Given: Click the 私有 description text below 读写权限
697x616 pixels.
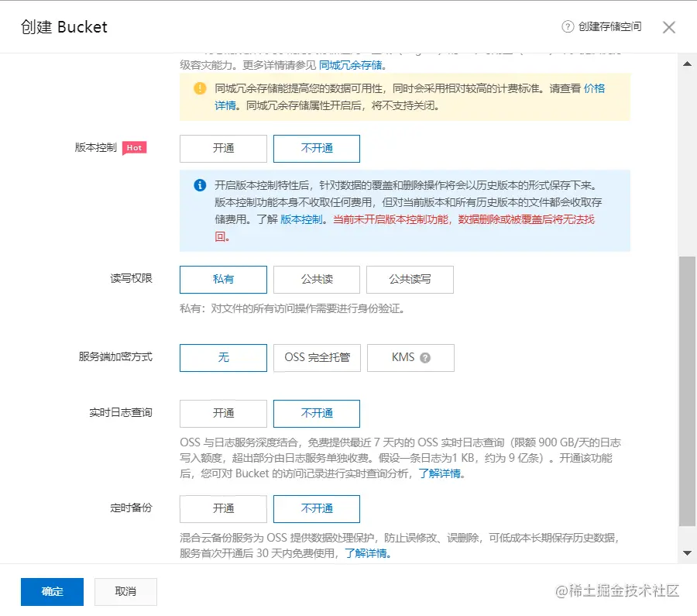Looking at the screenshot, I should (292, 308).
